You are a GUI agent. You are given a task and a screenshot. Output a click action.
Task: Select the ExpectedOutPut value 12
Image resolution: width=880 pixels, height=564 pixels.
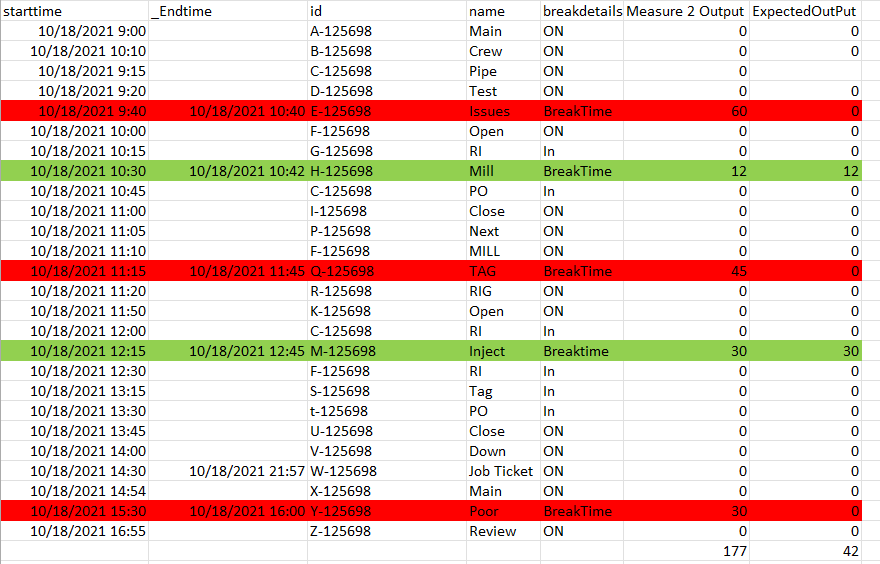pos(805,171)
